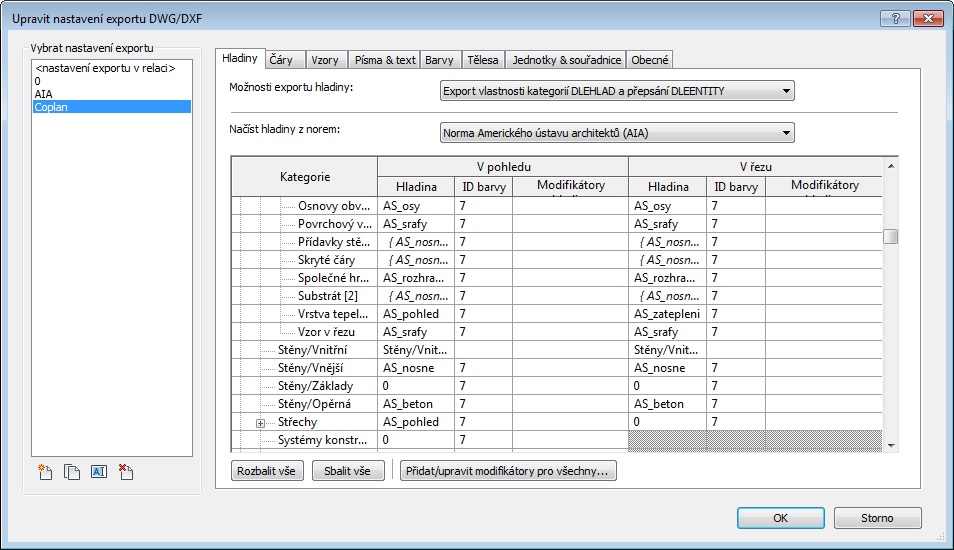Click the help question mark button

[x=896, y=19]
